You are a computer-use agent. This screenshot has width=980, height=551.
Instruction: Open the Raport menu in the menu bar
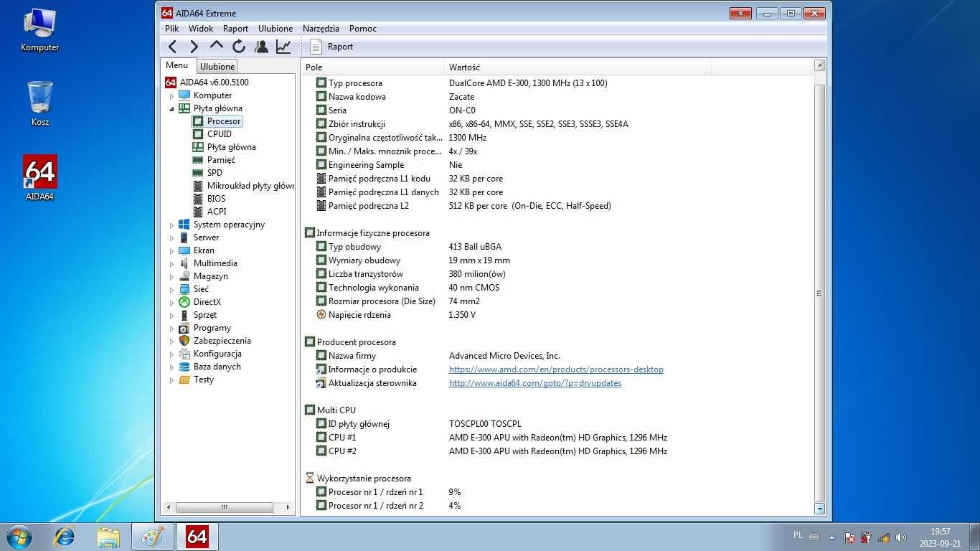coord(235,29)
